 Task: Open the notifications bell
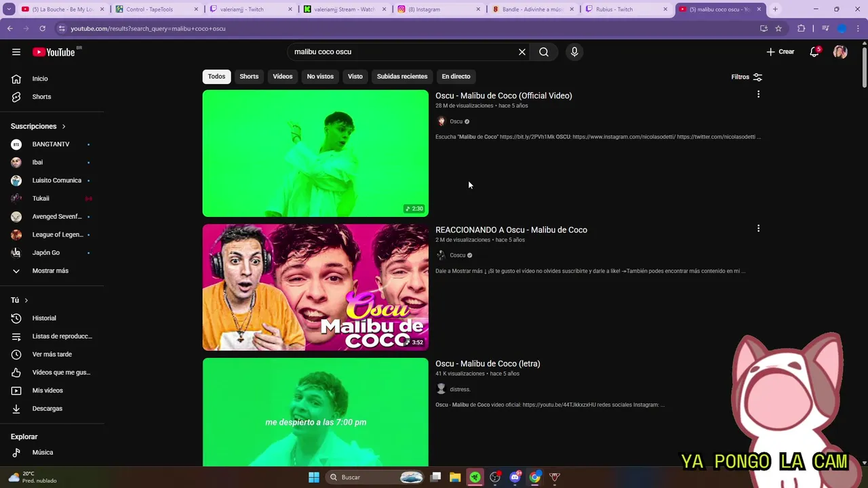point(814,52)
